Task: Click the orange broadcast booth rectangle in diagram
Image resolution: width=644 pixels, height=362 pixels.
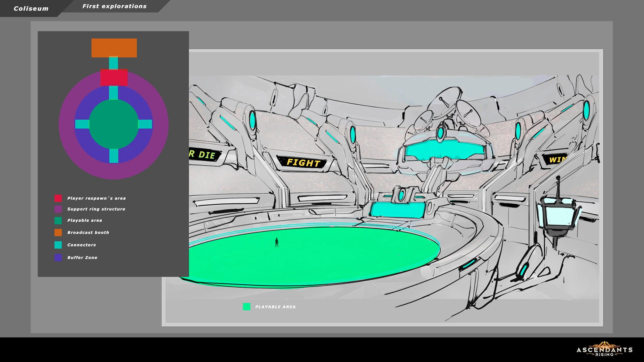Action: [114, 48]
